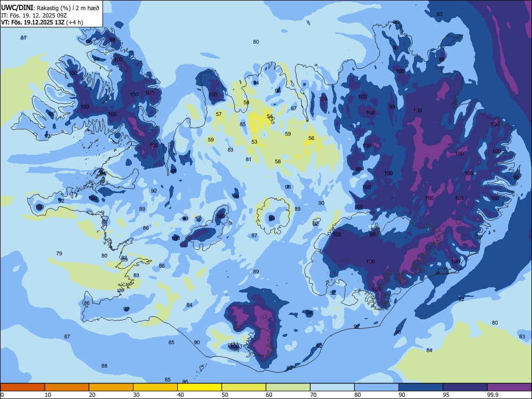The width and height of the screenshot is (532, 399).
Task: Click the humidity value '54' on the map
Action: (270, 117)
